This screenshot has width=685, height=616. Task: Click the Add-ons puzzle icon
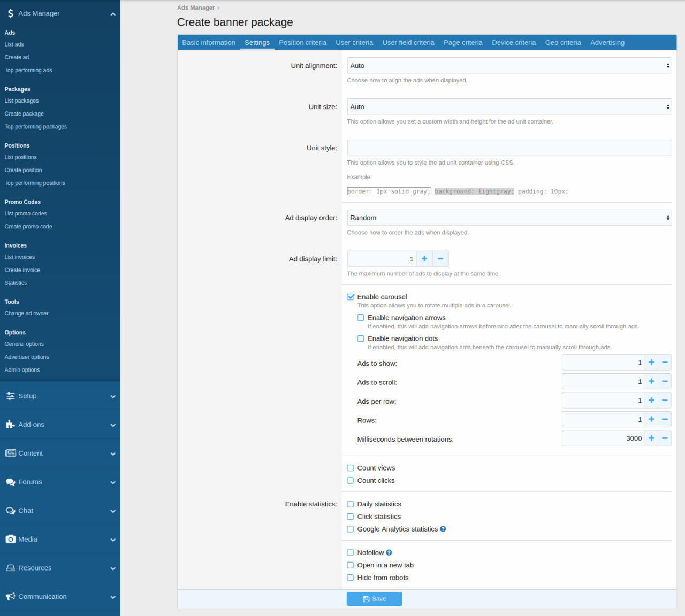[x=9, y=424]
